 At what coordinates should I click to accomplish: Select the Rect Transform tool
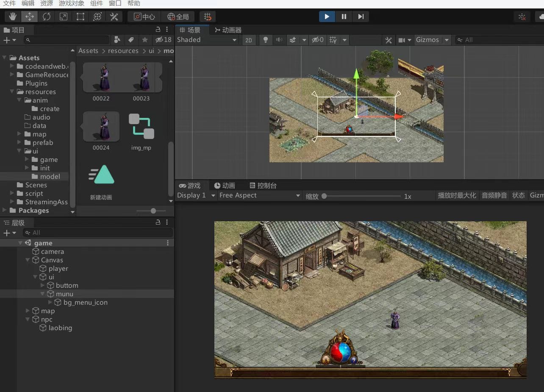point(80,17)
